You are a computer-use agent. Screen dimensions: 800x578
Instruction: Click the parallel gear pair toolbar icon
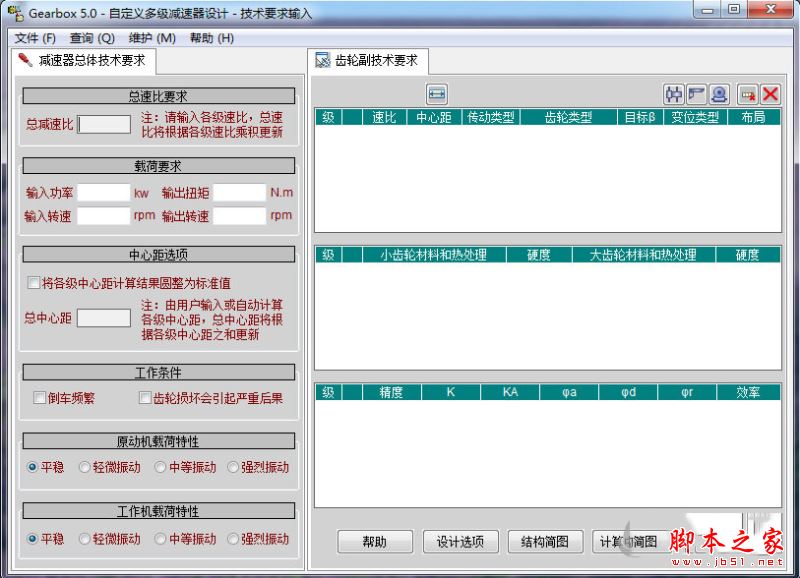[x=673, y=94]
